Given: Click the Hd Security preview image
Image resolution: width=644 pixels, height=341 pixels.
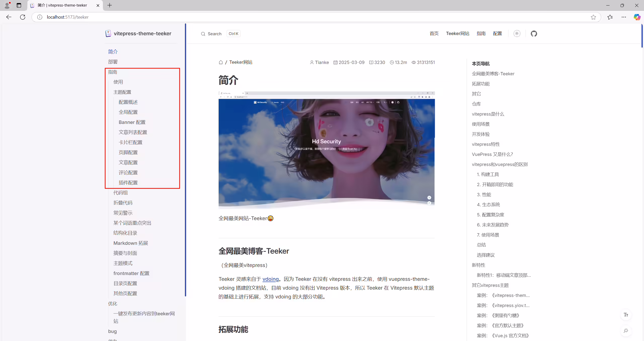Looking at the screenshot, I should point(327,150).
